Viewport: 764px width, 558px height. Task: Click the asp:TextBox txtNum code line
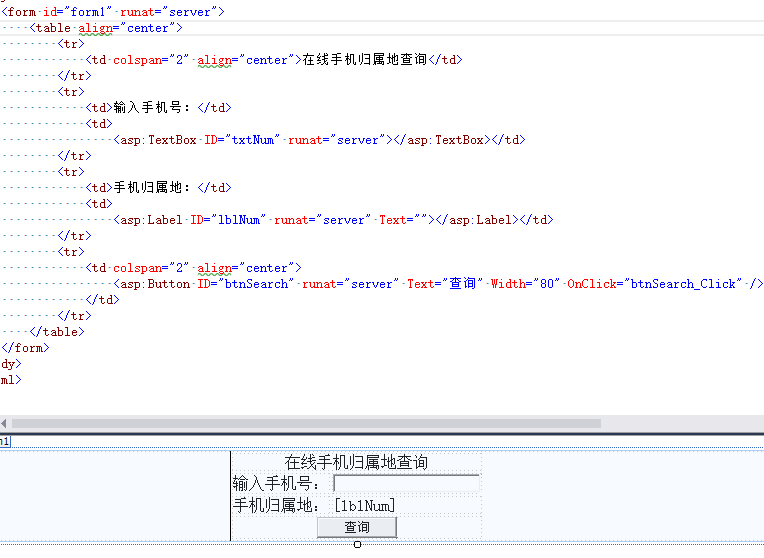(x=319, y=140)
